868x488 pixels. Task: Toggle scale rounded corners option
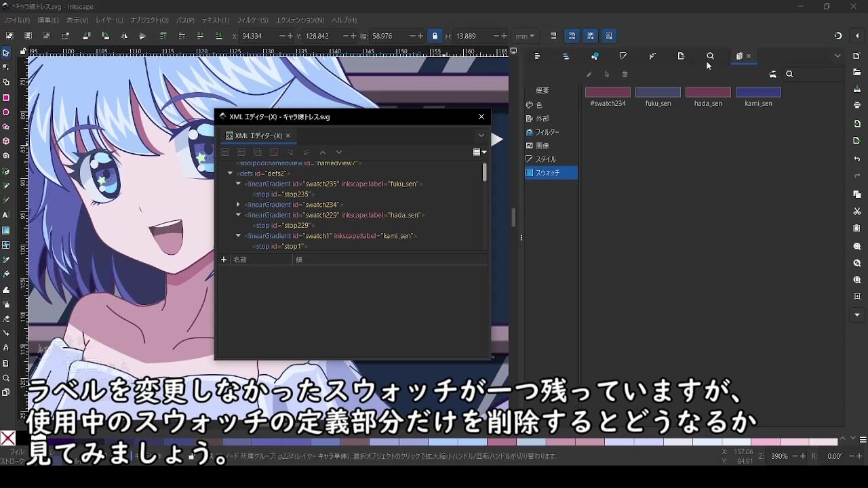(x=572, y=36)
